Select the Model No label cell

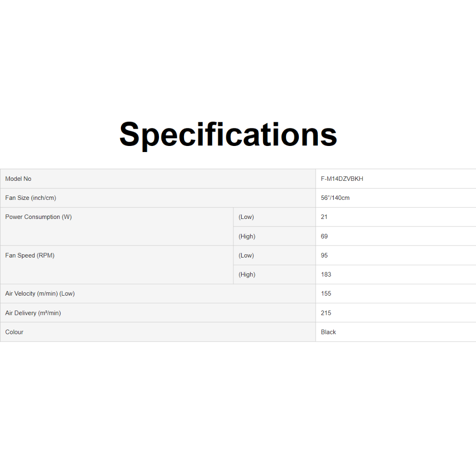point(19,179)
